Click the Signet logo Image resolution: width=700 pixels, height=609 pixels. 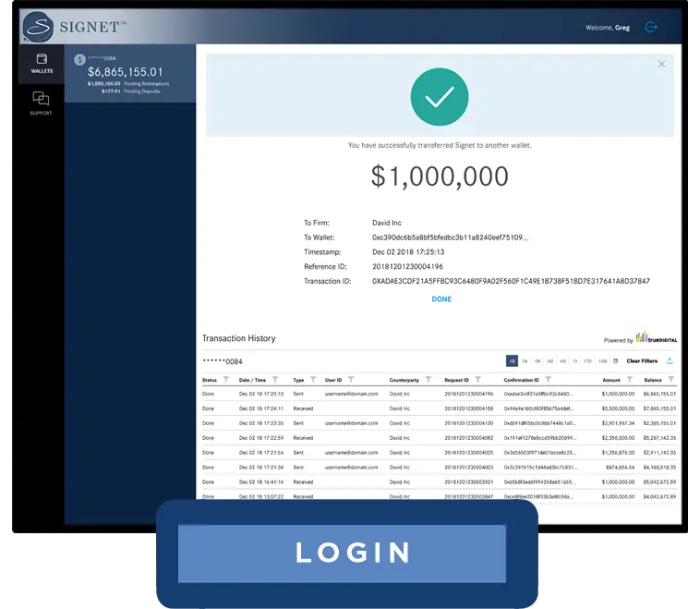74,27
